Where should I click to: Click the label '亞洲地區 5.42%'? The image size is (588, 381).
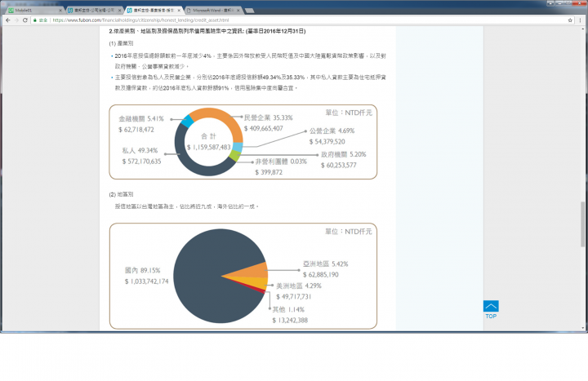click(326, 264)
